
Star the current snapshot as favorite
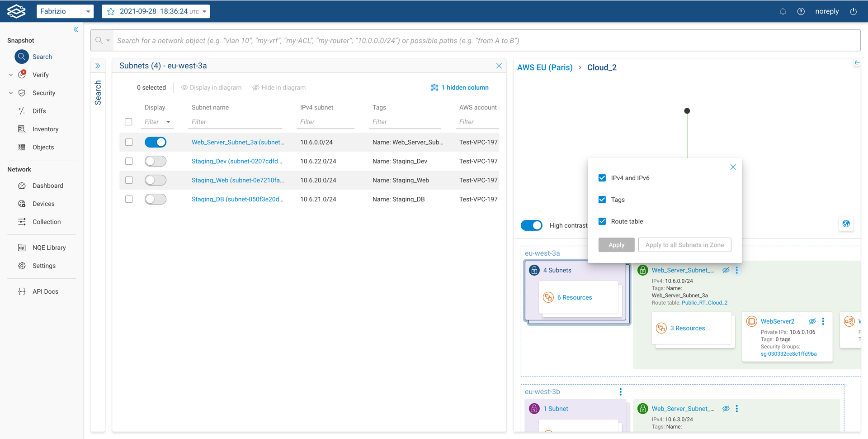pos(111,12)
